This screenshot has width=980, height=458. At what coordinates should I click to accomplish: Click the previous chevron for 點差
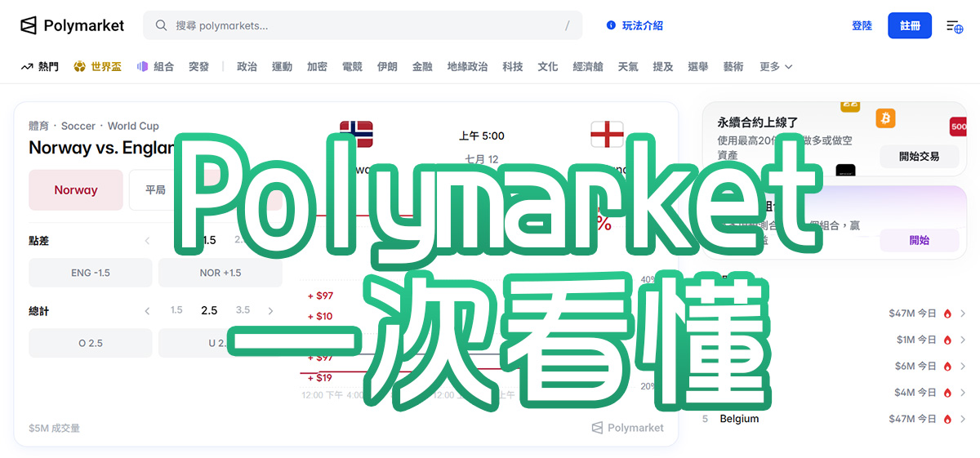coord(147,241)
